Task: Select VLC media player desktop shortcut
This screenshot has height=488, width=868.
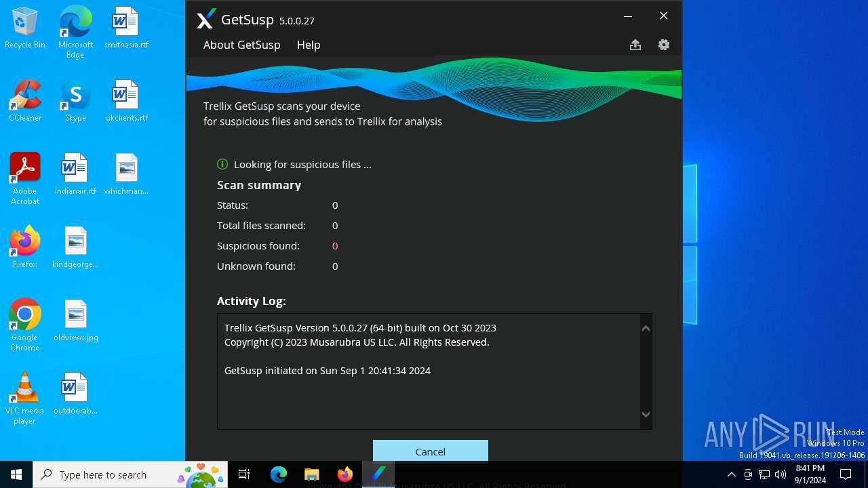Action: point(25,399)
